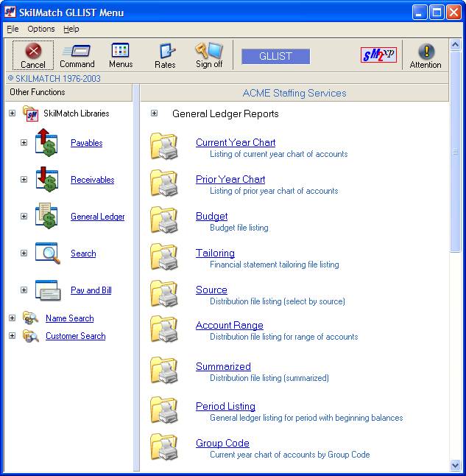
Task: Click the Account Range printer-folder icon
Action: coord(164,329)
